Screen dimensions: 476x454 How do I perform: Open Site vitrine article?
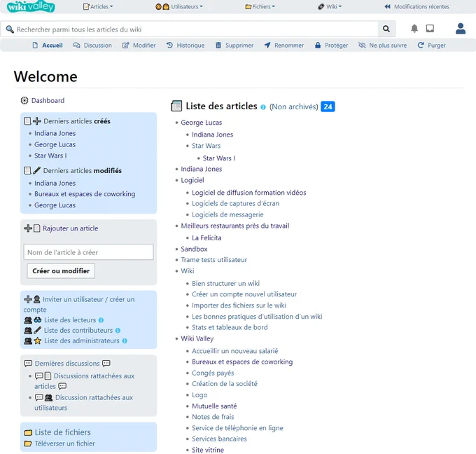coord(208,450)
